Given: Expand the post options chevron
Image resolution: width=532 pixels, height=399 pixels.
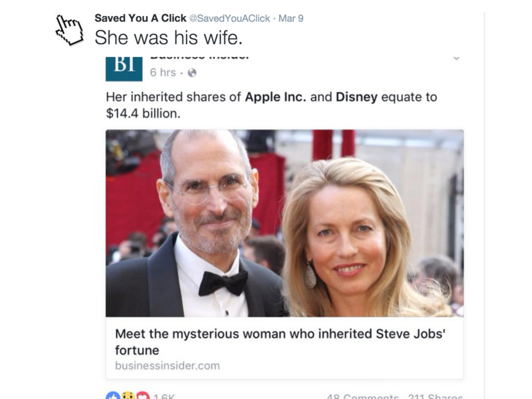Looking at the screenshot, I should pos(457,58).
